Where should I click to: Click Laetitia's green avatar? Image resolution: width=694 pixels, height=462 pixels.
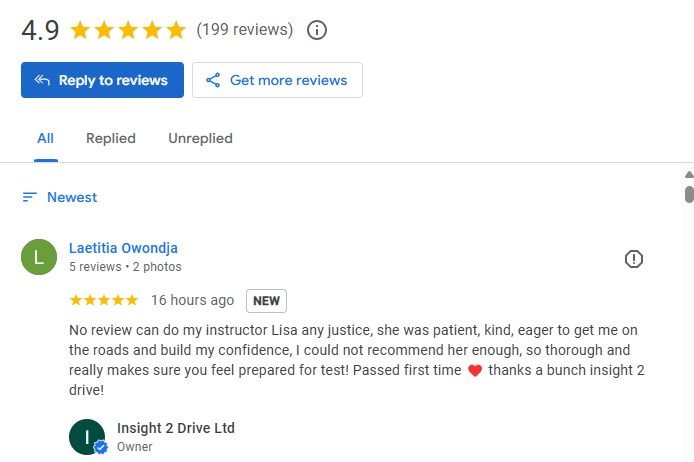click(x=39, y=257)
